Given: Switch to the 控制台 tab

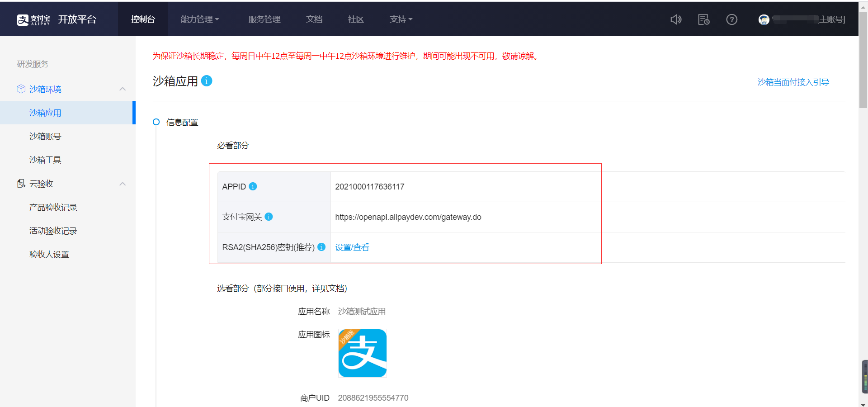Looking at the screenshot, I should [x=142, y=19].
